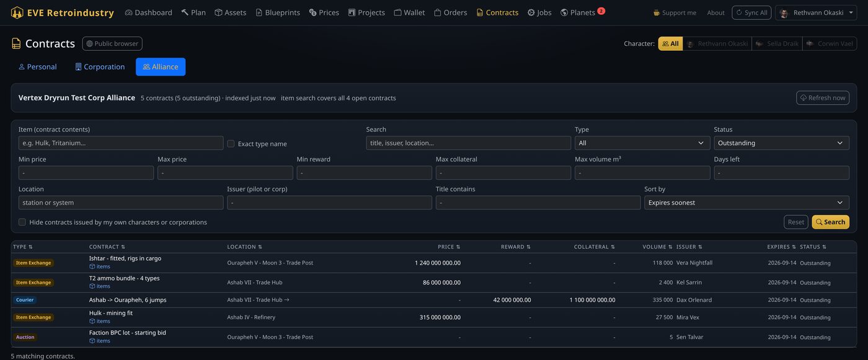
Task: Focus the Item contract contents field
Action: click(121, 143)
